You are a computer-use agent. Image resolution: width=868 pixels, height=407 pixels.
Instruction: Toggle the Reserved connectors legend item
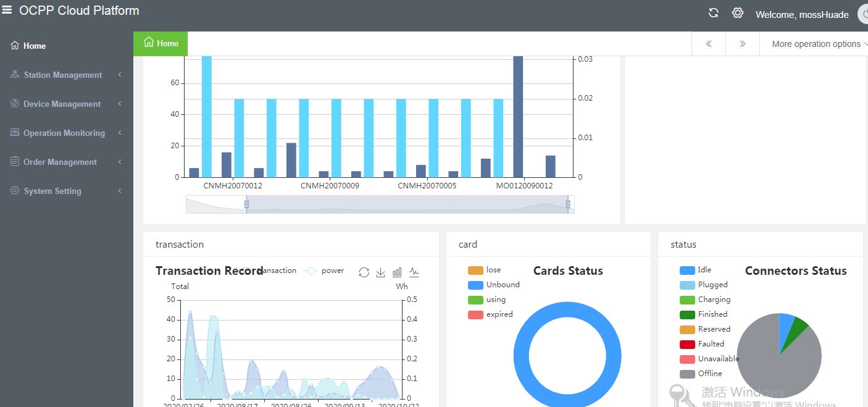705,329
